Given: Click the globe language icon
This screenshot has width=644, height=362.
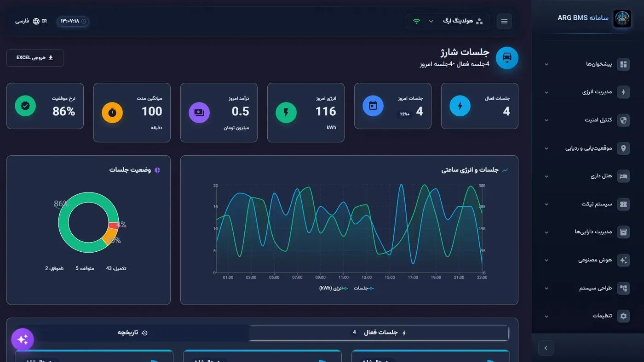Looking at the screenshot, I should (x=36, y=21).
